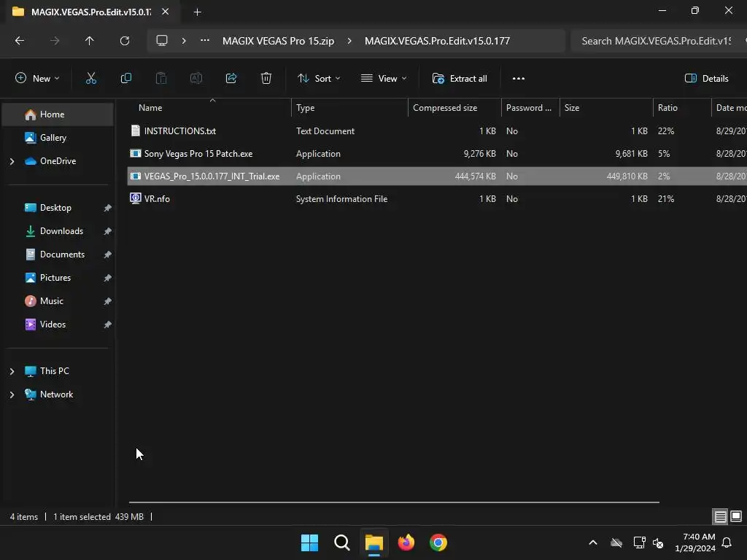The width and height of the screenshot is (747, 560).
Task: Select VEGAS_Pro_15.0.0.177_INT_Trial.exe file
Action: pyautogui.click(x=437, y=176)
